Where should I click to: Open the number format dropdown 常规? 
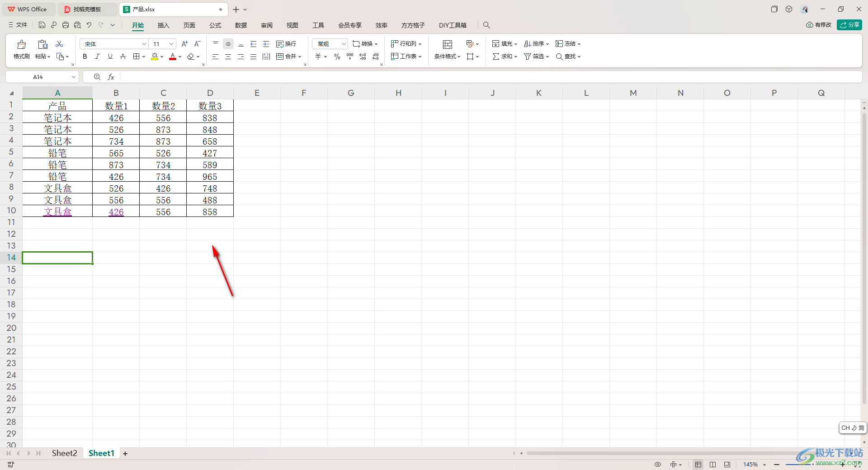(344, 44)
